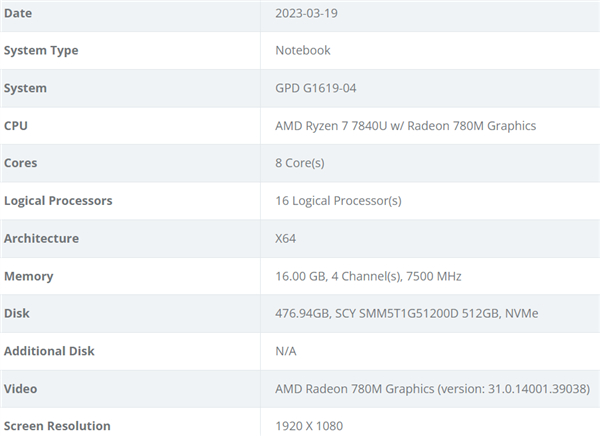Click the Disk row label
The image size is (600, 436).
(17, 313)
